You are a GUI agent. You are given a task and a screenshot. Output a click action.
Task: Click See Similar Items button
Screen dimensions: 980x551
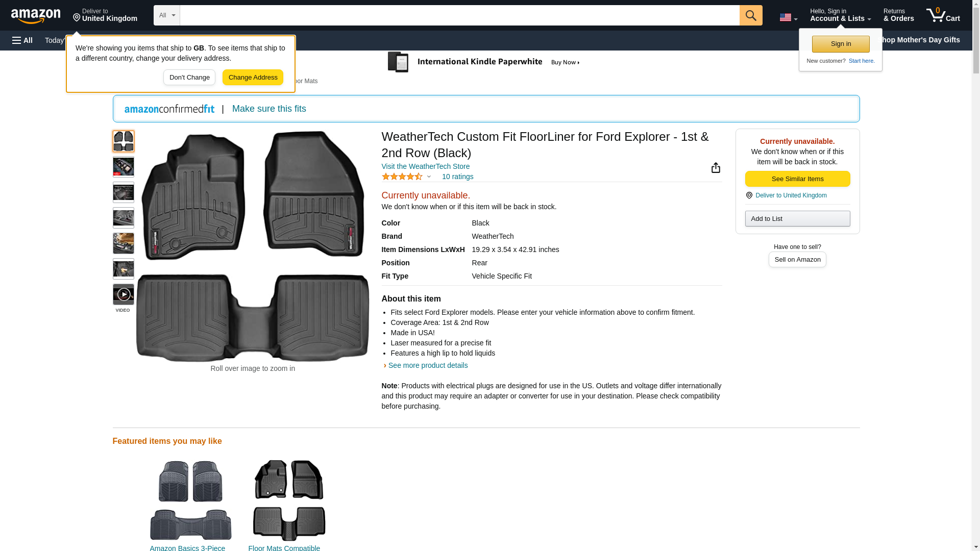(797, 179)
